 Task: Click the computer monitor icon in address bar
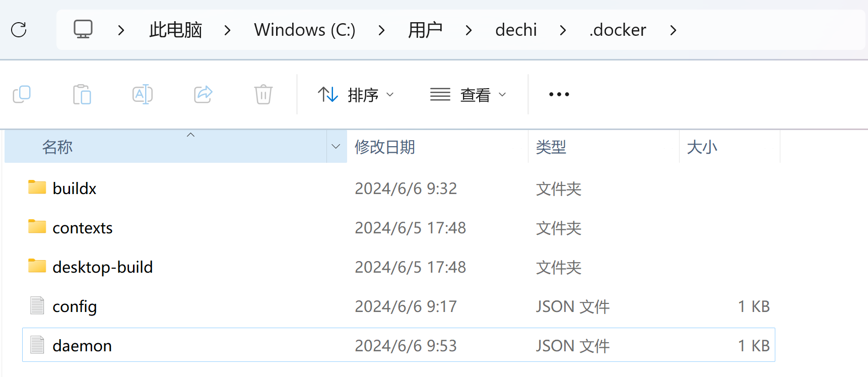point(83,30)
